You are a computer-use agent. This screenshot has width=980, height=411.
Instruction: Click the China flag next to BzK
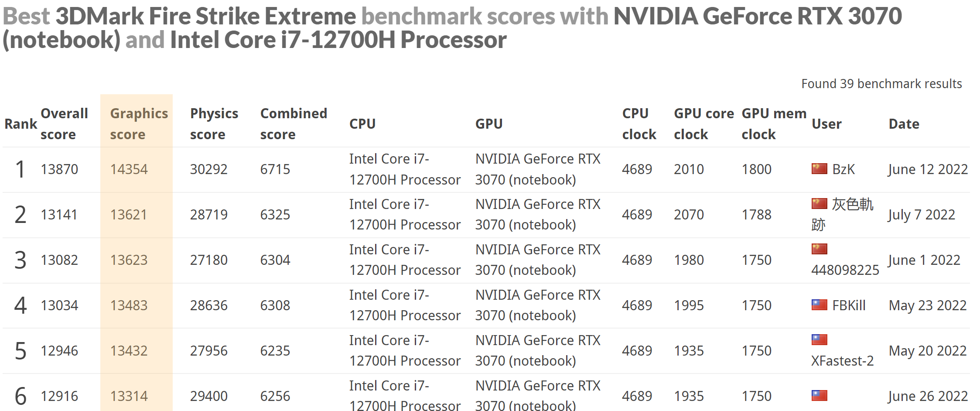click(819, 169)
